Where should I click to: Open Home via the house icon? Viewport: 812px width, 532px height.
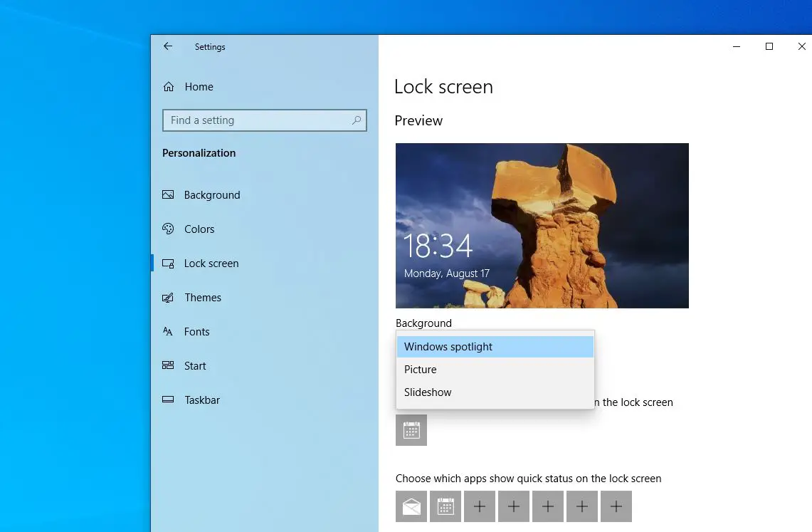[169, 87]
